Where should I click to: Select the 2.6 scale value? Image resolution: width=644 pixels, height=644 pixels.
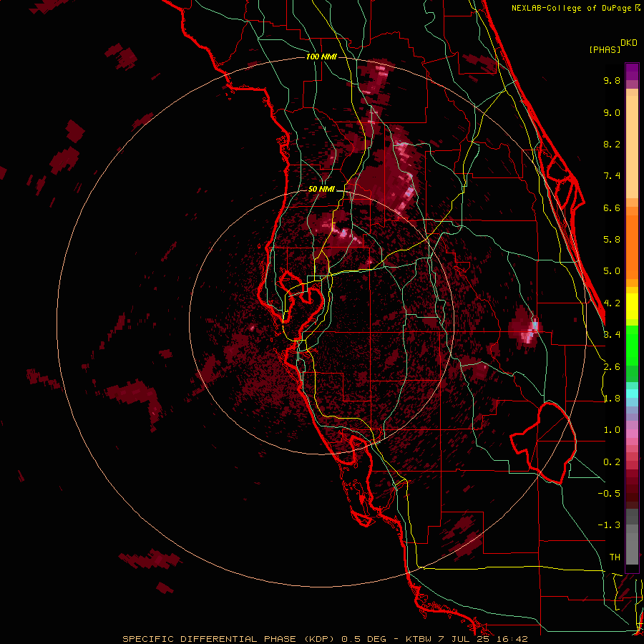point(612,367)
